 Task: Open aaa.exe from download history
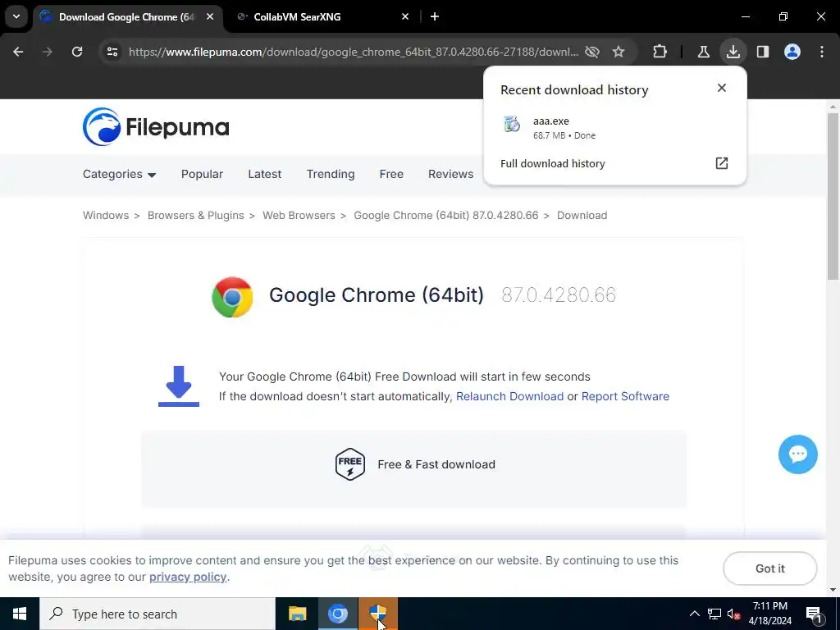(x=614, y=127)
